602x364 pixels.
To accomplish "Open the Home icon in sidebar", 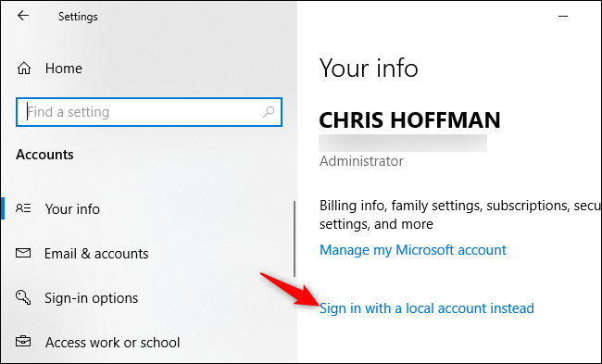I will 24,69.
